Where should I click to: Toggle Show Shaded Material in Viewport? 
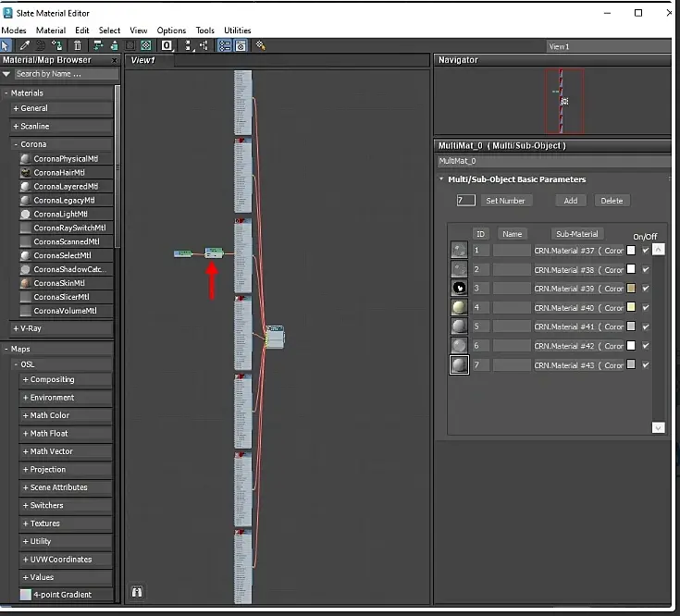click(x=130, y=45)
